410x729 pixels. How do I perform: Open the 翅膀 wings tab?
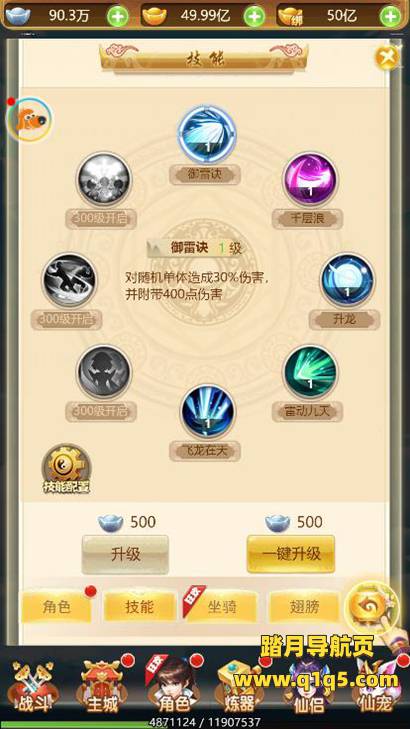coord(304,606)
